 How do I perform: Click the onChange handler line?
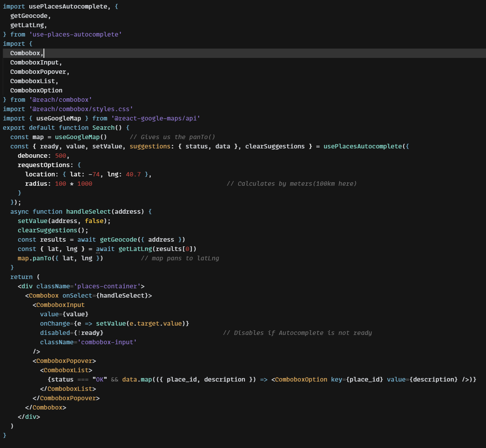[115, 324]
